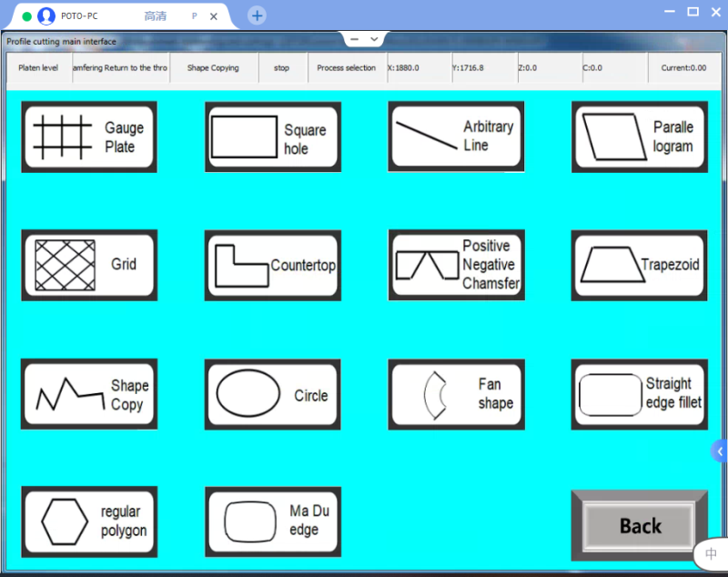Select the Countertop L-shape profile
This screenshot has height=577, width=728.
click(273, 265)
